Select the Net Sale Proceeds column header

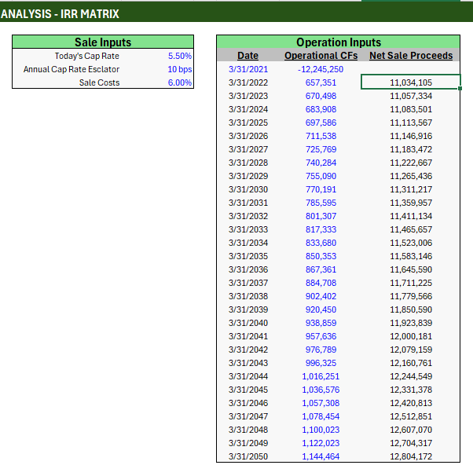[x=411, y=56]
